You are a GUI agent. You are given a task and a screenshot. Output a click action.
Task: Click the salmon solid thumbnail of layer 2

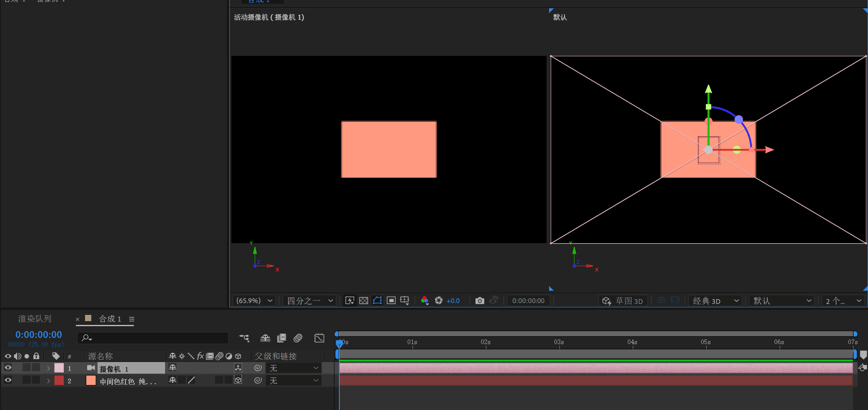point(91,380)
